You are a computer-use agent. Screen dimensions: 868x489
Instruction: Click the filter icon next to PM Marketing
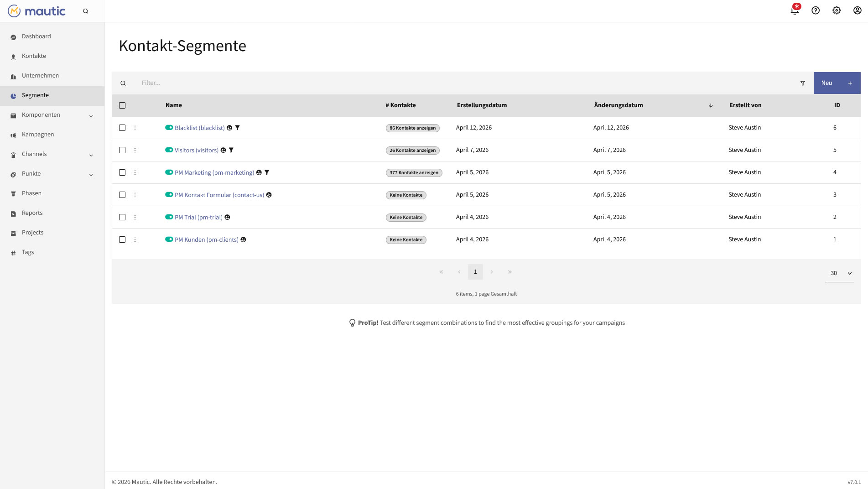click(x=267, y=172)
